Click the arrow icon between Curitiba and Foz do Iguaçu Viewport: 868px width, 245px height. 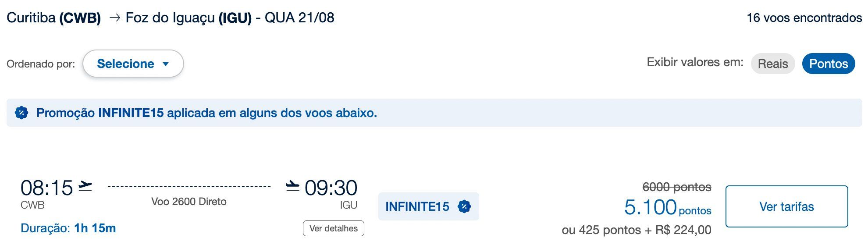click(115, 18)
